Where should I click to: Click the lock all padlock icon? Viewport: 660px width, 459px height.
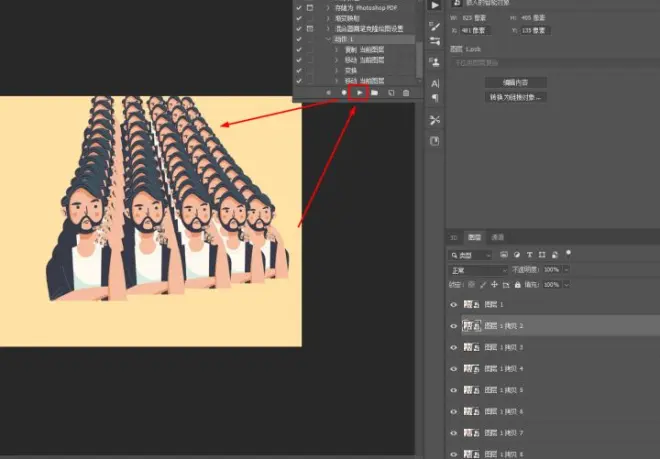click(x=518, y=285)
